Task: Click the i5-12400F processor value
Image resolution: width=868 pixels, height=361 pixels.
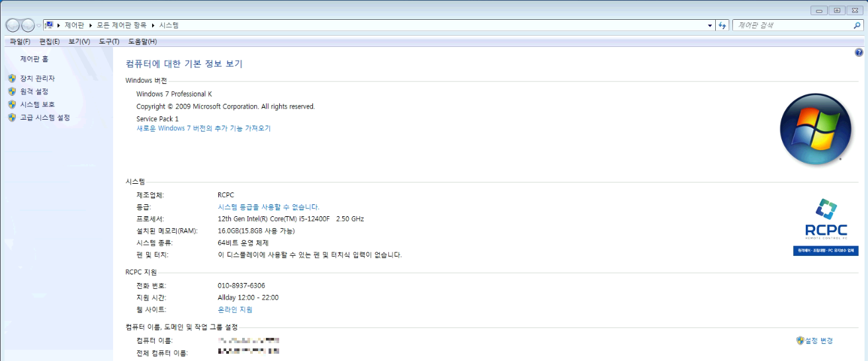Action: pyautogui.click(x=290, y=219)
